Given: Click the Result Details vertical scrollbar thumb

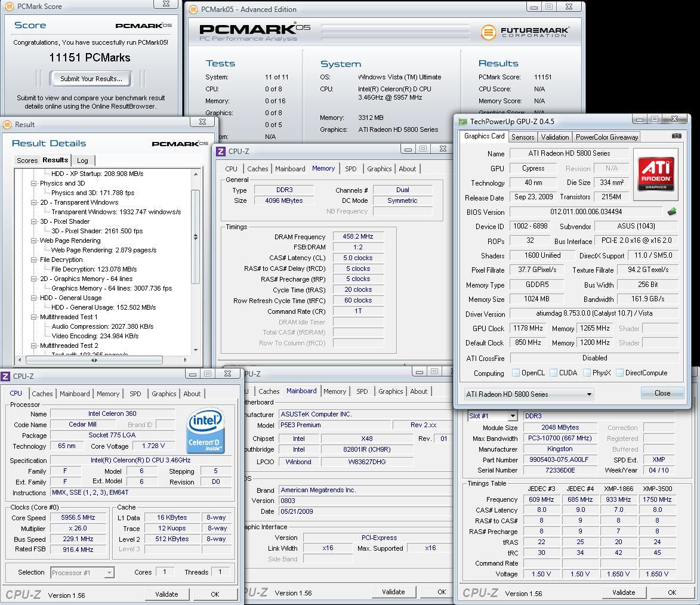Looking at the screenshot, I should coord(195,237).
